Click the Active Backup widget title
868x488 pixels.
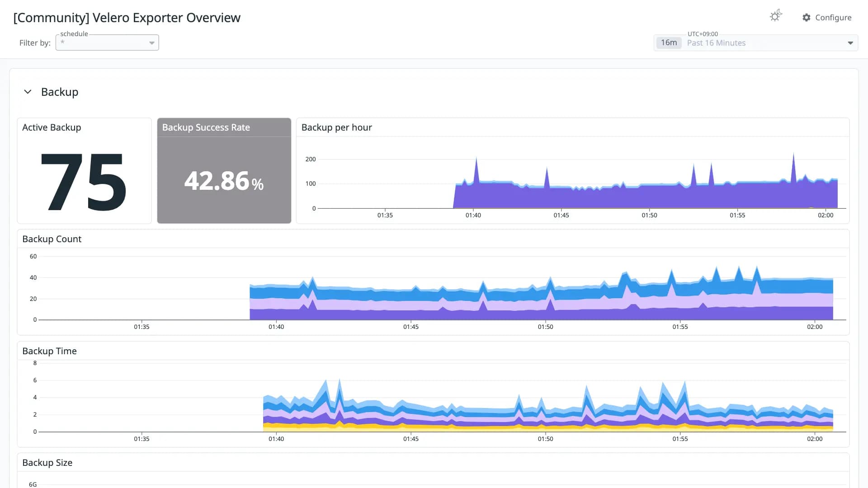[x=52, y=127]
